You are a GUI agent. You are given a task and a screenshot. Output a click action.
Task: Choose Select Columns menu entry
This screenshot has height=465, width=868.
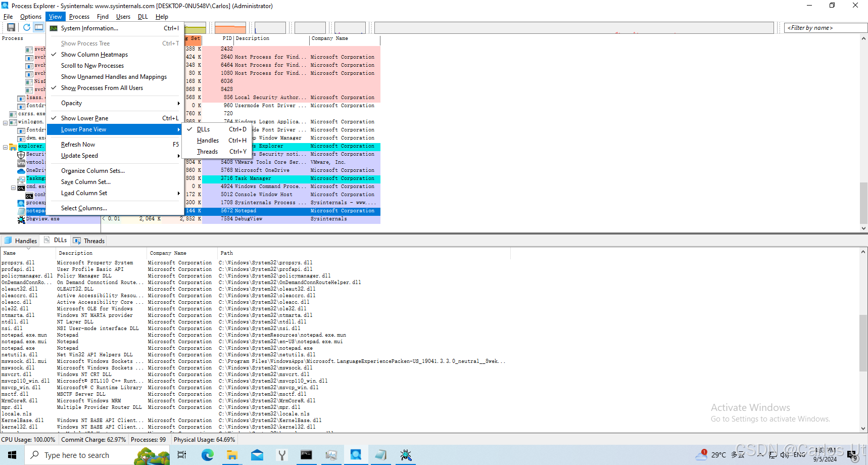click(115, 208)
